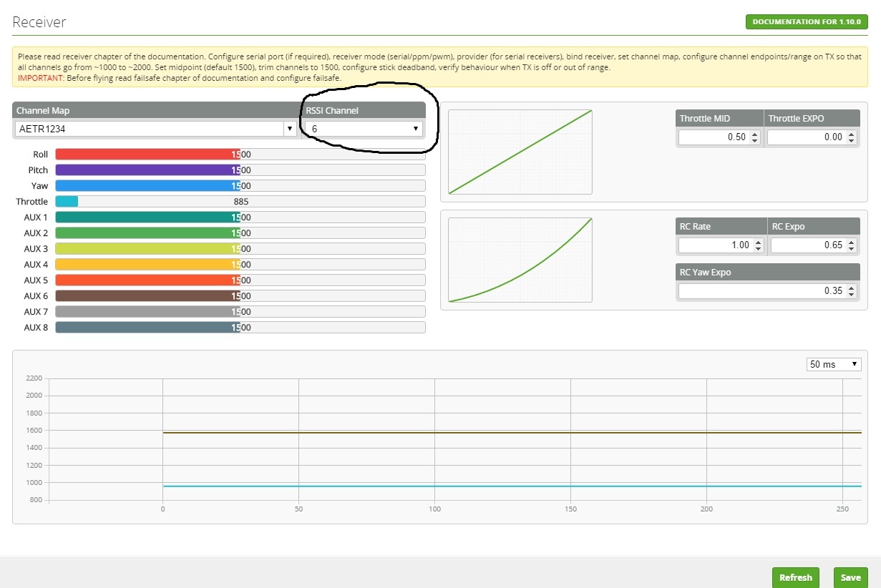Increase Throttle MID with stepper arrows
Viewport: 881px width, 588px height.
point(754,134)
